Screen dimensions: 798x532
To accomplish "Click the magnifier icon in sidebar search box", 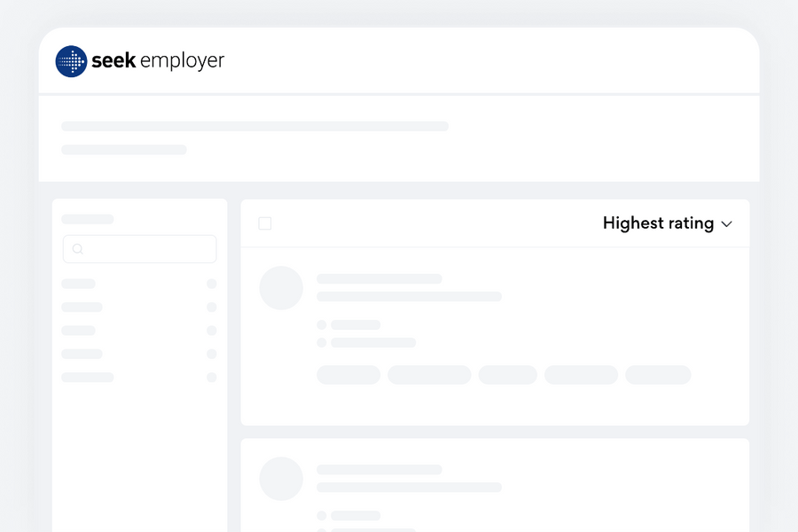I will (78, 249).
